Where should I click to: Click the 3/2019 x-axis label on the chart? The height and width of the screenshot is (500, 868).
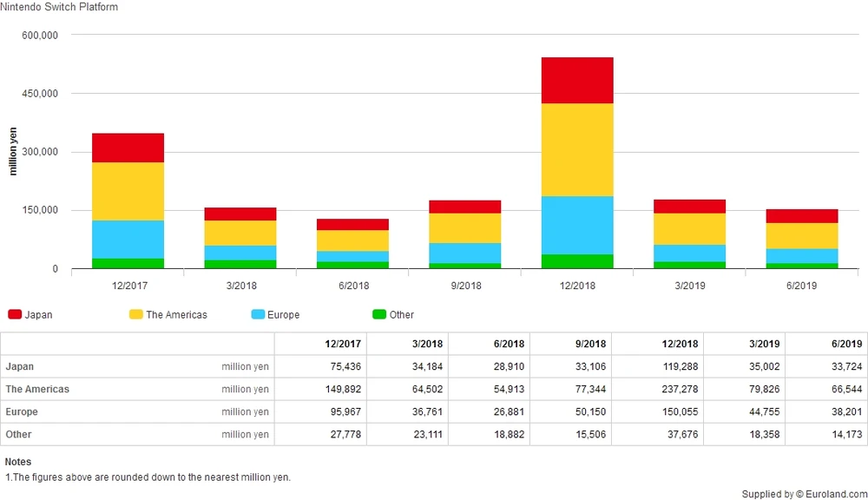click(690, 286)
